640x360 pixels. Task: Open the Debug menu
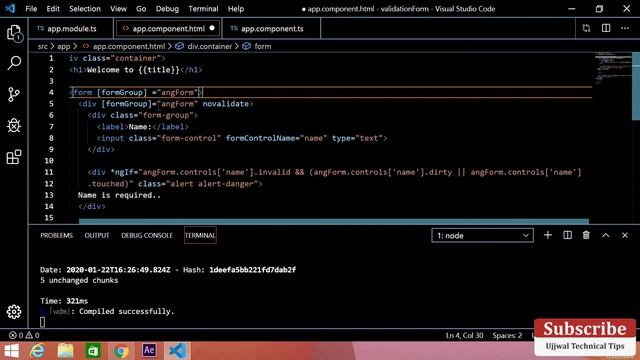click(167, 9)
